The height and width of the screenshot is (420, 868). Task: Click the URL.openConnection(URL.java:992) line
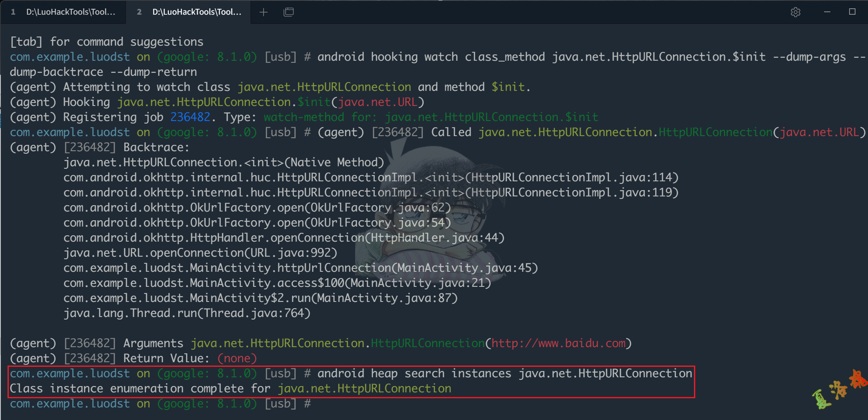point(200,253)
